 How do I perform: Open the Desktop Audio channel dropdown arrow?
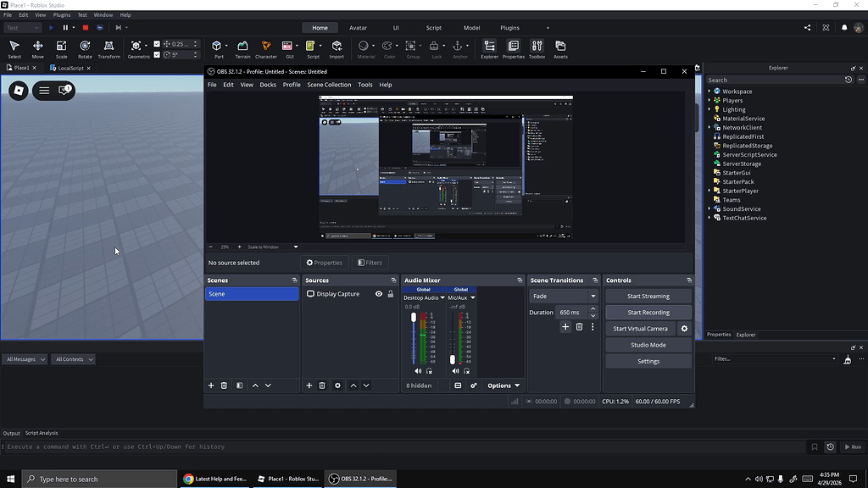(442, 297)
